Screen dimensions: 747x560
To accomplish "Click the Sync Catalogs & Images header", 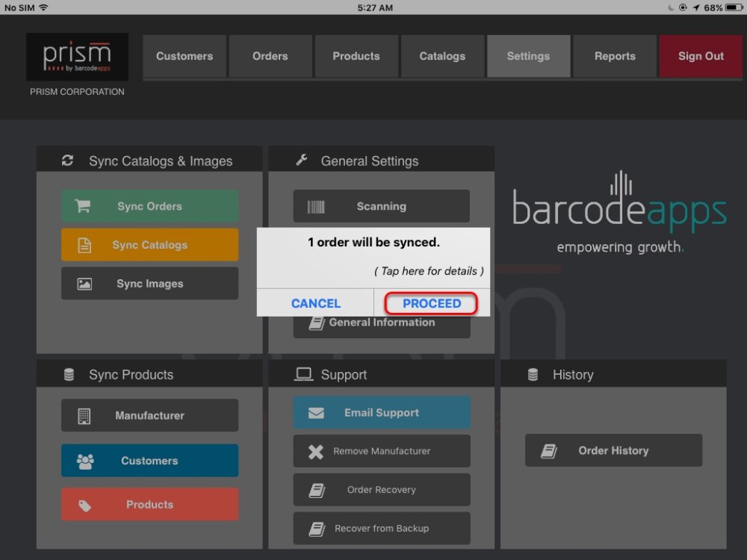I will 161,161.
